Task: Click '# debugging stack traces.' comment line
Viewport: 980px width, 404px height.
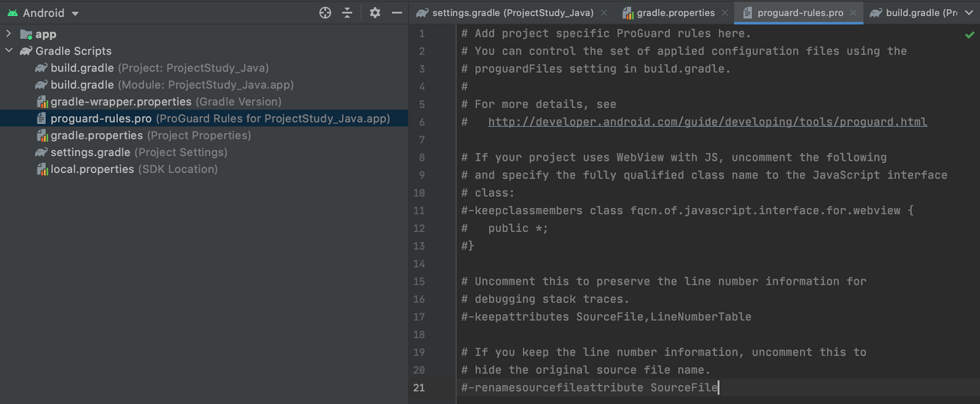Action: click(x=545, y=299)
